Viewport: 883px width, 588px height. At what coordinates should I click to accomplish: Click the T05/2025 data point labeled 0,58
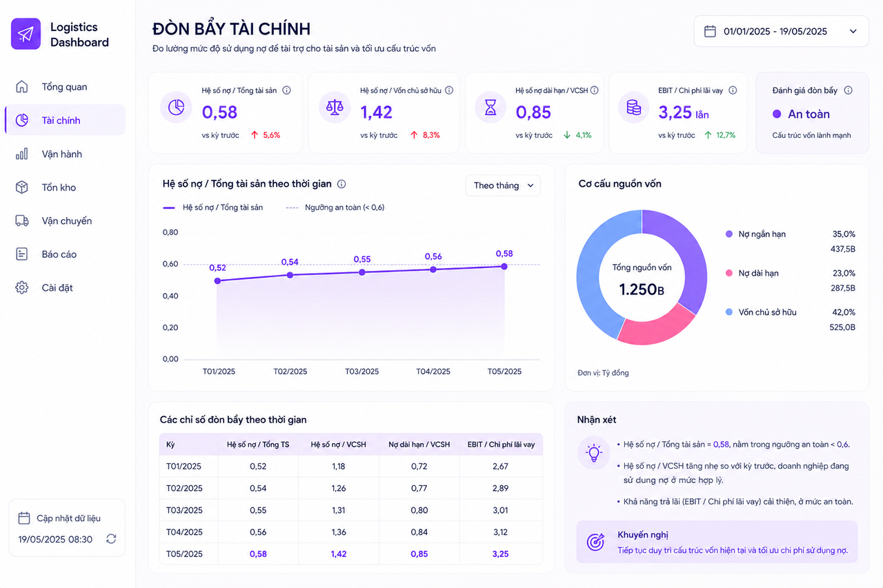(504, 266)
